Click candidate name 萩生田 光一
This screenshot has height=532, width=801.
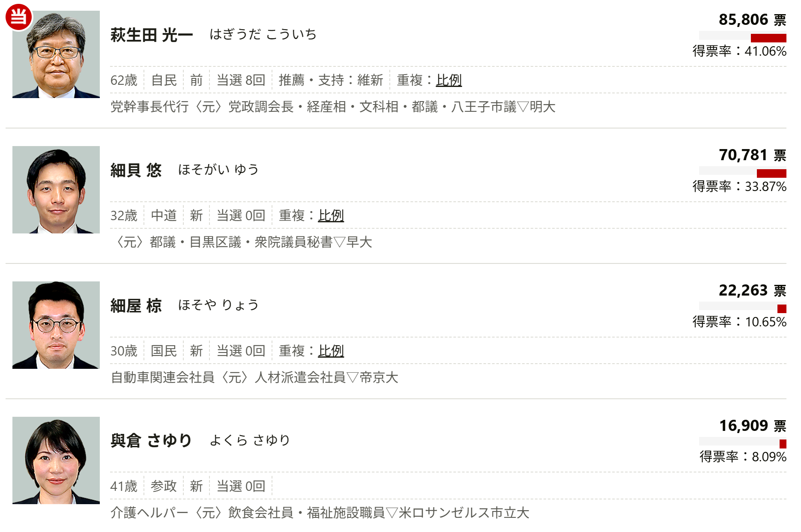coord(152,35)
